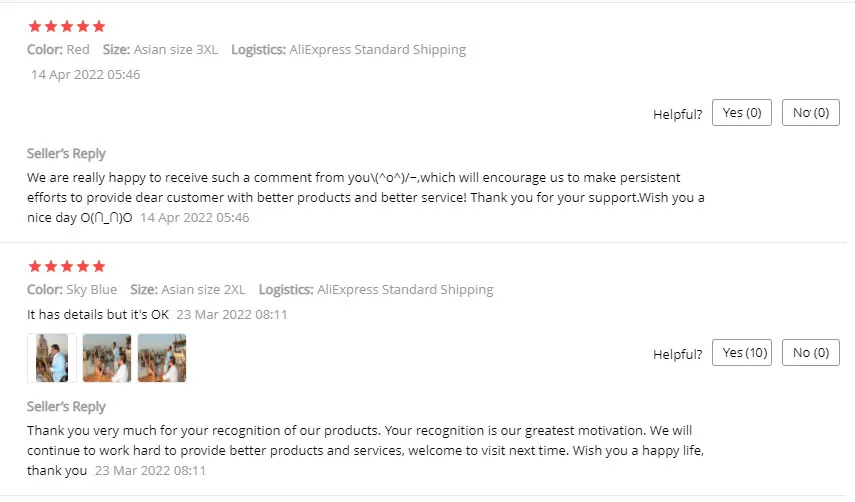Click the "Sky Blue" color label
The height and width of the screenshot is (502, 855).
[x=91, y=290]
